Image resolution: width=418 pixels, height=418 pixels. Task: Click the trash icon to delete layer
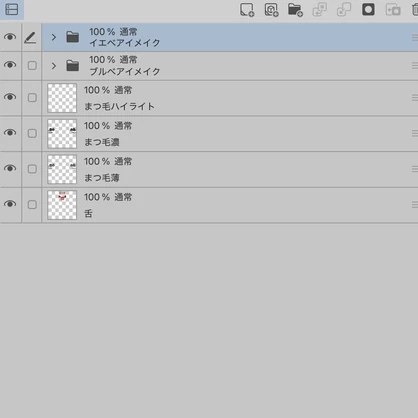coord(415,10)
